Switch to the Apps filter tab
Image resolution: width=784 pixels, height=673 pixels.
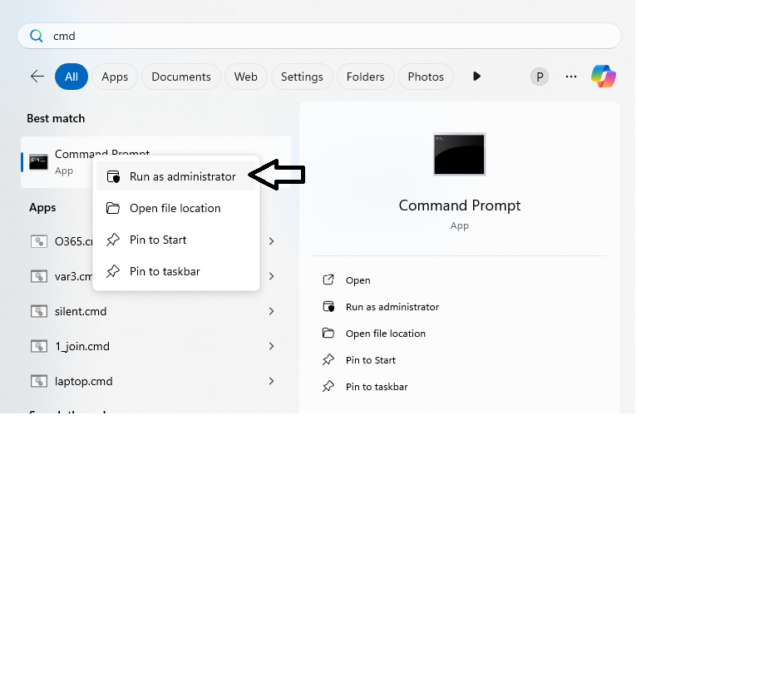click(115, 77)
